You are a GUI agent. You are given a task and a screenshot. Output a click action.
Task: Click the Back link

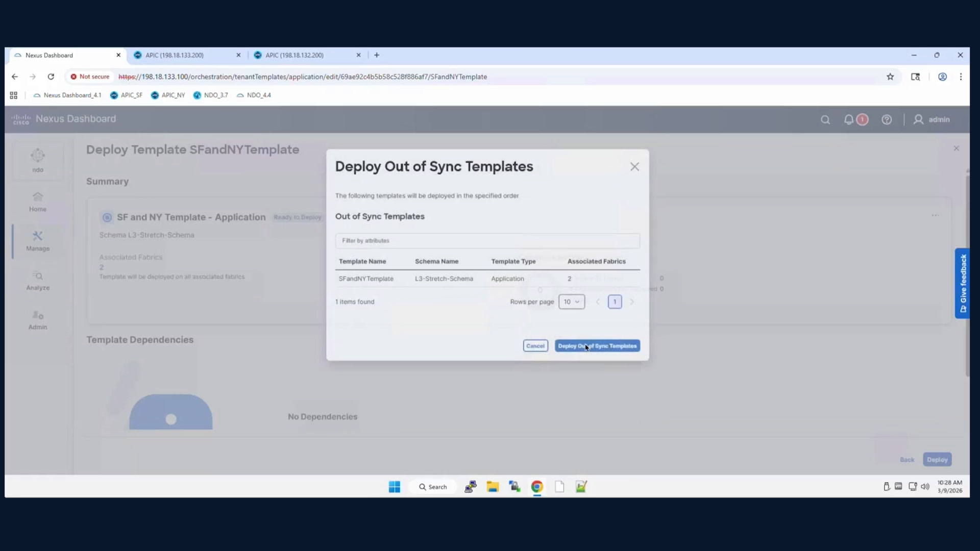[907, 460]
